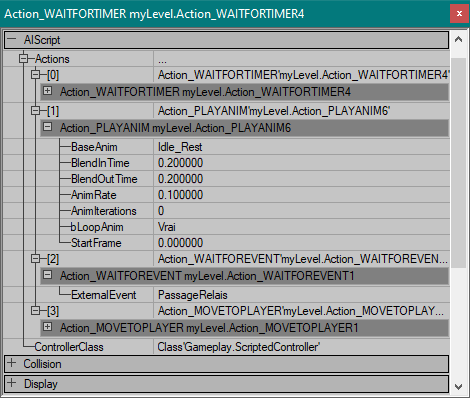Image resolution: width=470 pixels, height=398 pixels.
Task: Select the Actions property label
Action: click(x=52, y=59)
